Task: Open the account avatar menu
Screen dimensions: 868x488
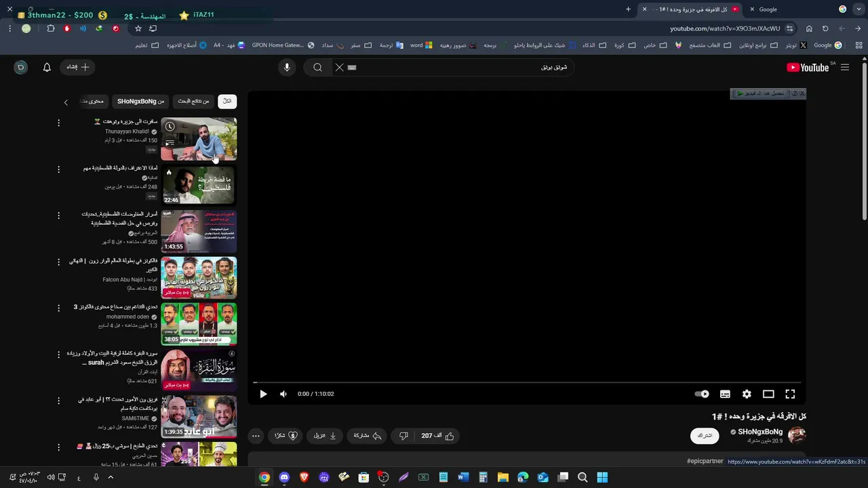Action: tap(21, 67)
